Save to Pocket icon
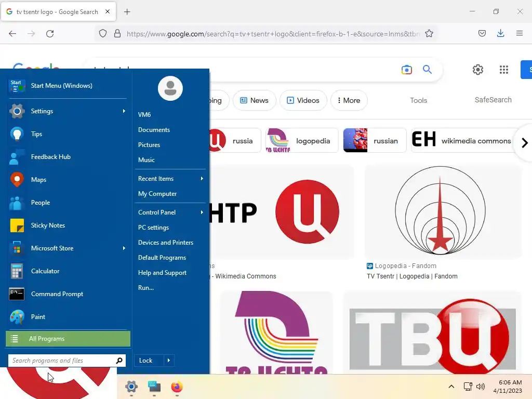The height and width of the screenshot is (399, 532). click(482, 33)
